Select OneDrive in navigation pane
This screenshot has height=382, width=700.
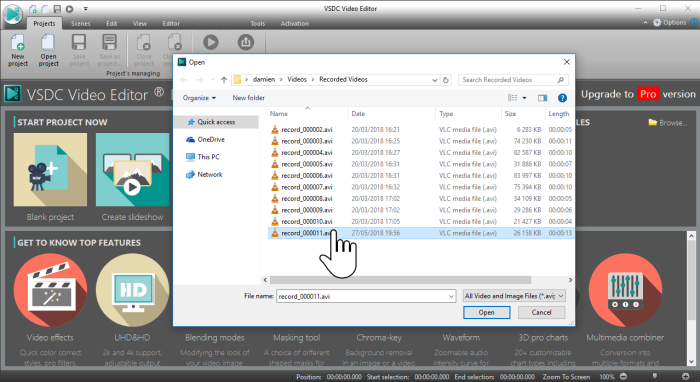211,139
